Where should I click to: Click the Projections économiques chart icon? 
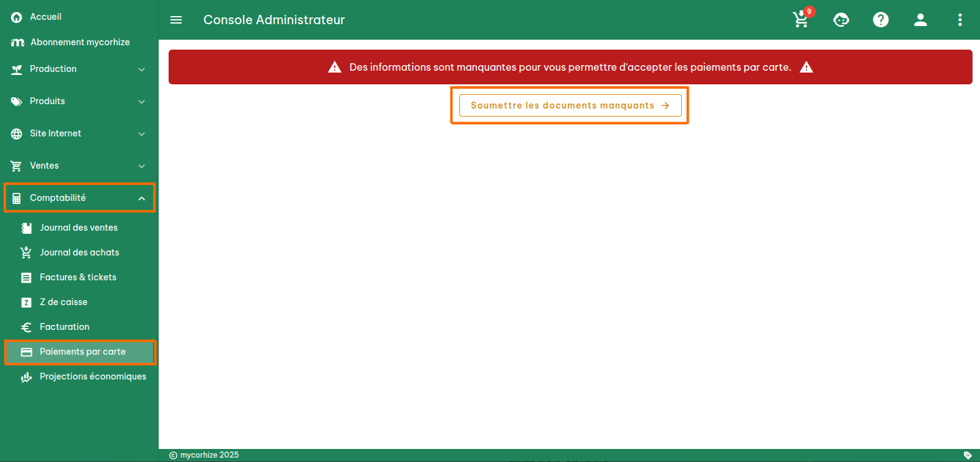pos(26,377)
